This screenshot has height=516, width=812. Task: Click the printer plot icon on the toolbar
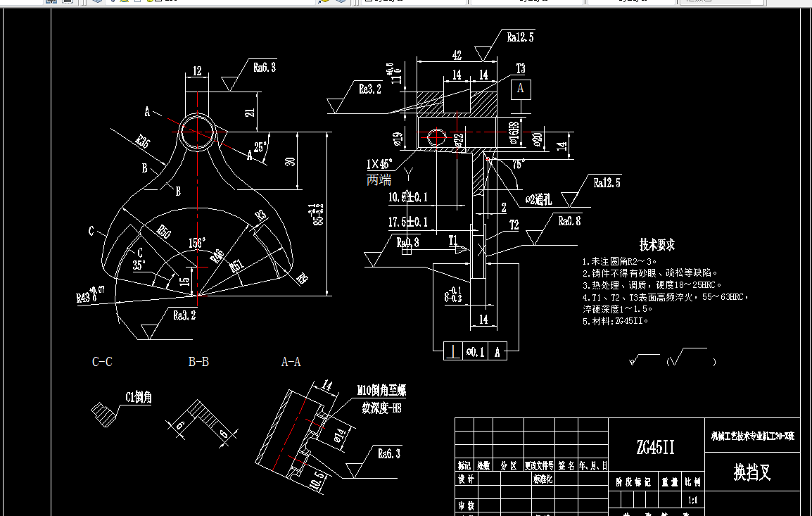(x=67, y=3)
